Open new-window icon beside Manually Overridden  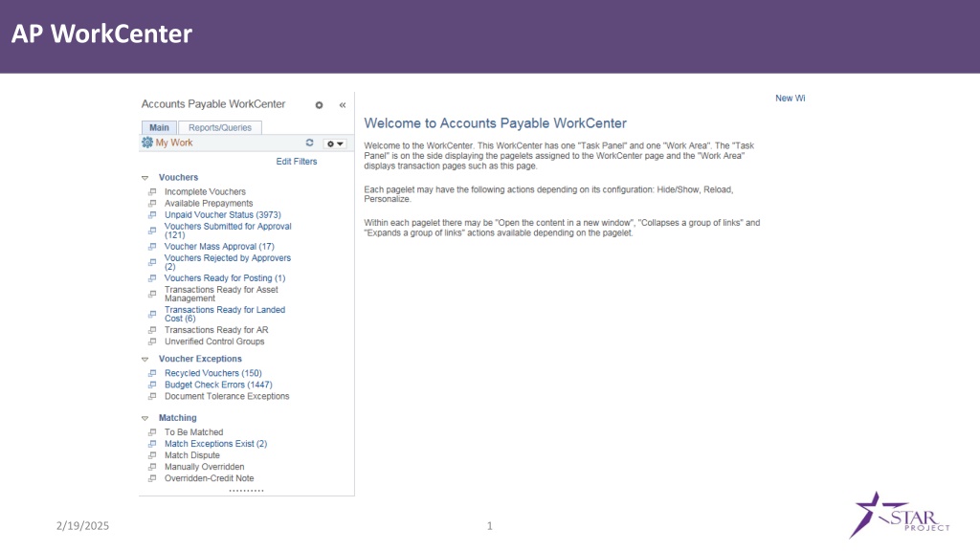coord(152,467)
